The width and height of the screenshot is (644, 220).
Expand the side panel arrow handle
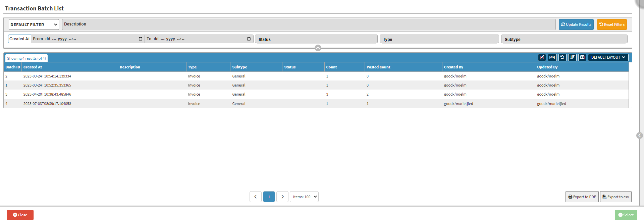[640, 135]
